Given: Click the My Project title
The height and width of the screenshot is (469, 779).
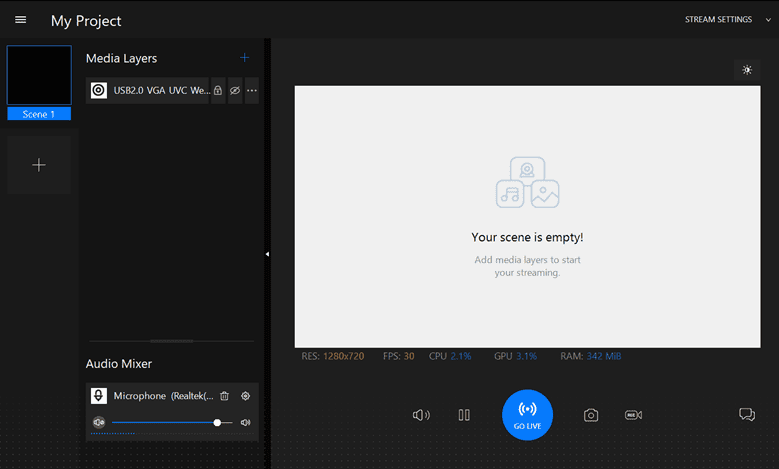Looking at the screenshot, I should 86,21.
